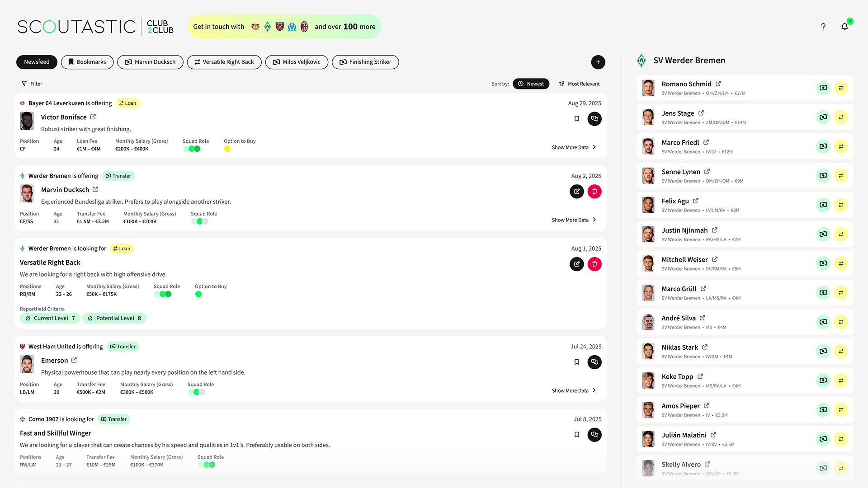This screenshot has width=868, height=488.
Task: Open Romano Schmid external profile link
Action: click(718, 84)
